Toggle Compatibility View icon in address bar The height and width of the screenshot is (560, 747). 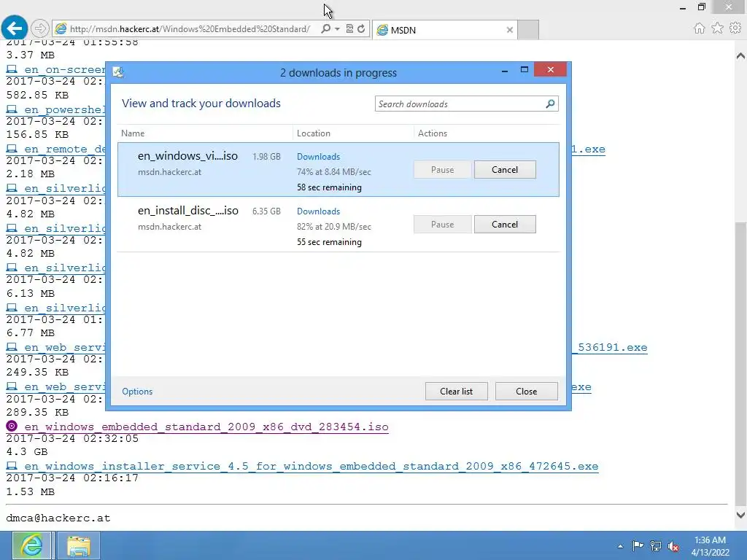click(x=349, y=29)
